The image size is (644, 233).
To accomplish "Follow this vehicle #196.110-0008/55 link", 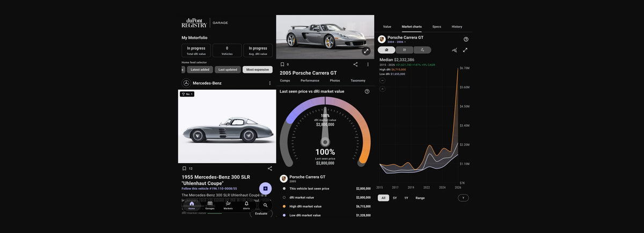I will coord(209,188).
